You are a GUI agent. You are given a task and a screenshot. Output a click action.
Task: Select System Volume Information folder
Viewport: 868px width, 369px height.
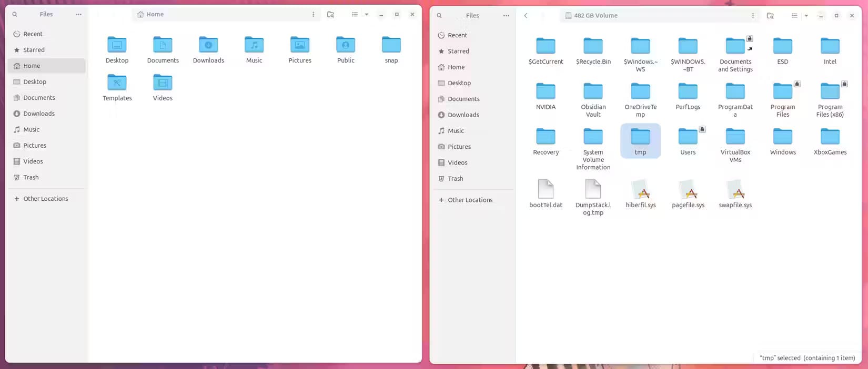tap(593, 149)
